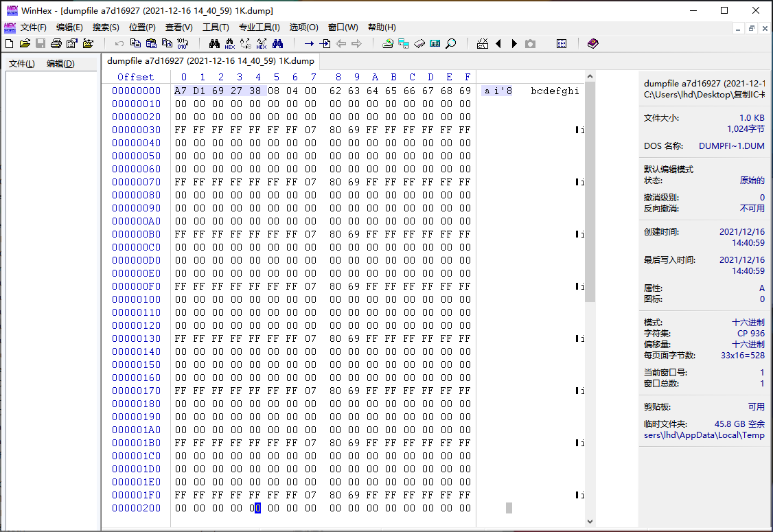
Task: Click the magnifying glass Analyze icon
Action: coord(450,43)
